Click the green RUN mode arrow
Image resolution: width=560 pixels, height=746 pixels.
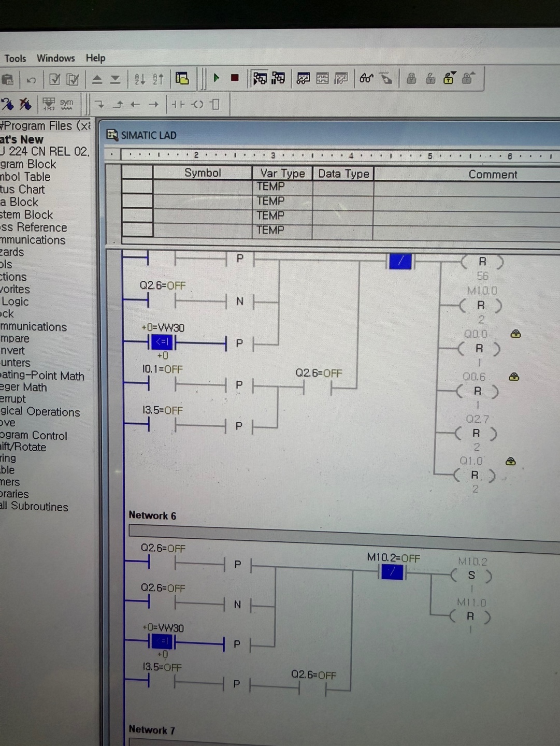pos(217,78)
